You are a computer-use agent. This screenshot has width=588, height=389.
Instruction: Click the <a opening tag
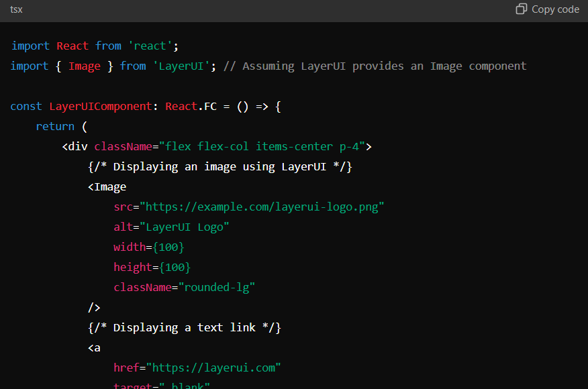click(x=94, y=348)
